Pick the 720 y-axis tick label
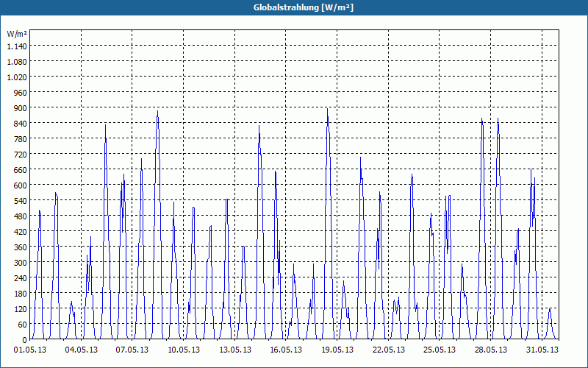The image size is (588, 368). point(21,155)
